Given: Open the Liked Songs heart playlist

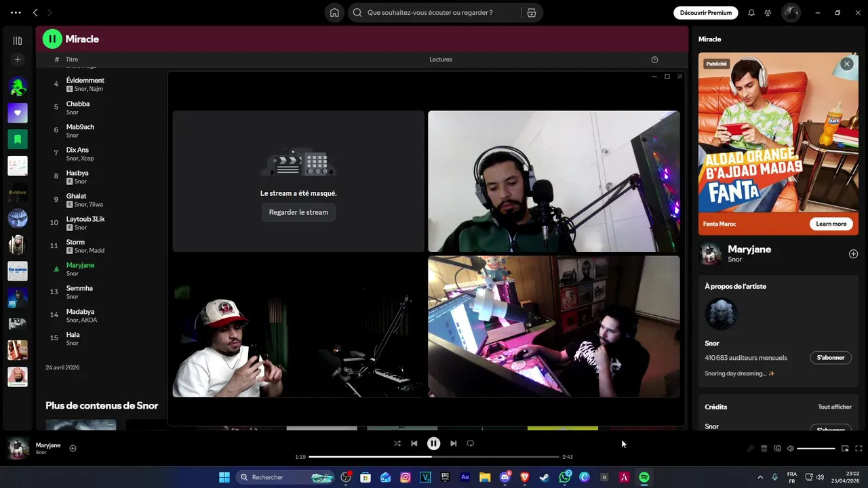Looking at the screenshot, I should pyautogui.click(x=18, y=113).
